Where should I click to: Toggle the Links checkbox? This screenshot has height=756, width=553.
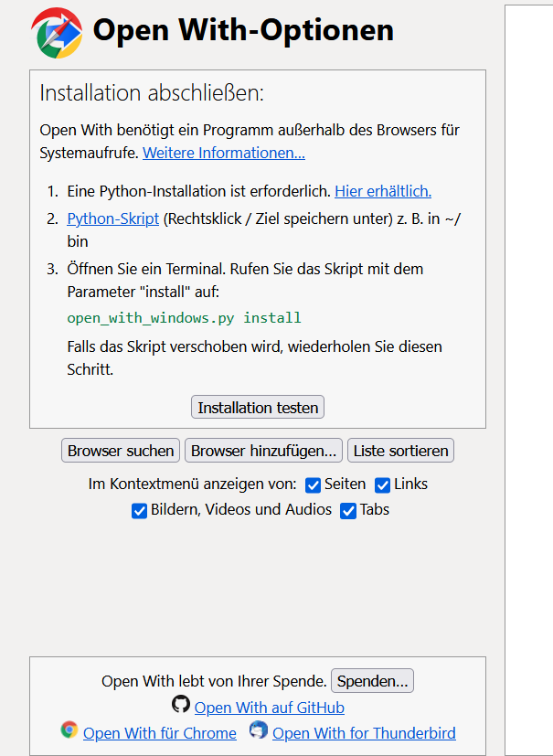[x=382, y=485]
